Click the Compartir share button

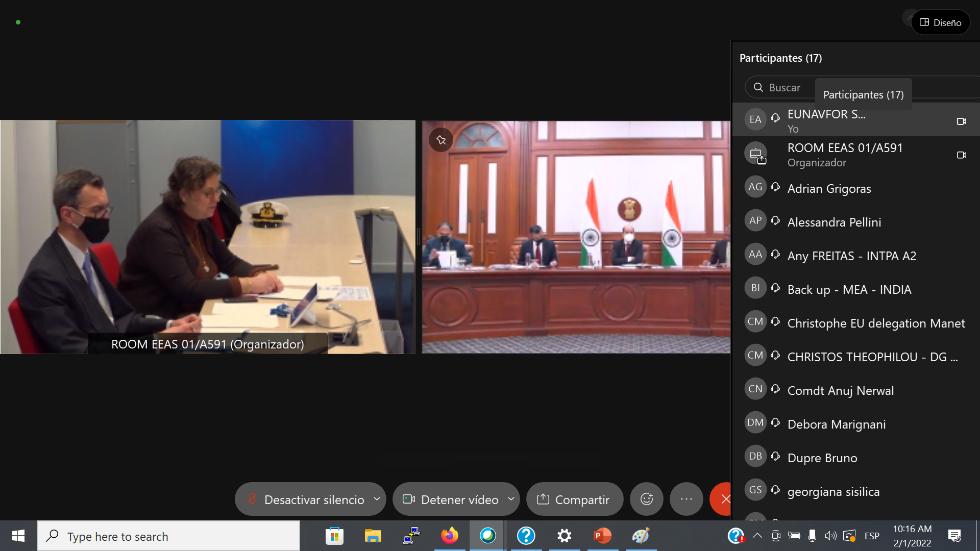click(x=574, y=499)
